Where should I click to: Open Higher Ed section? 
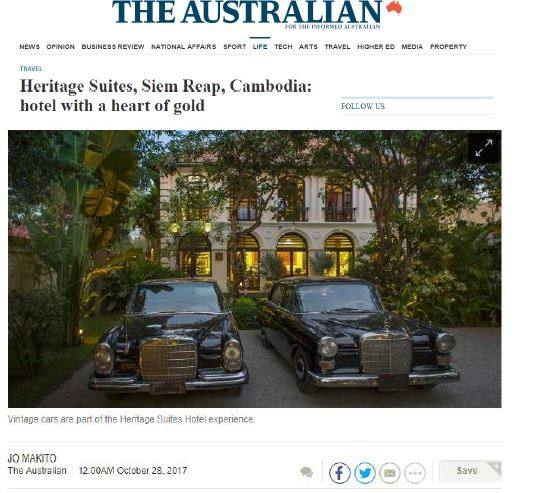click(376, 47)
